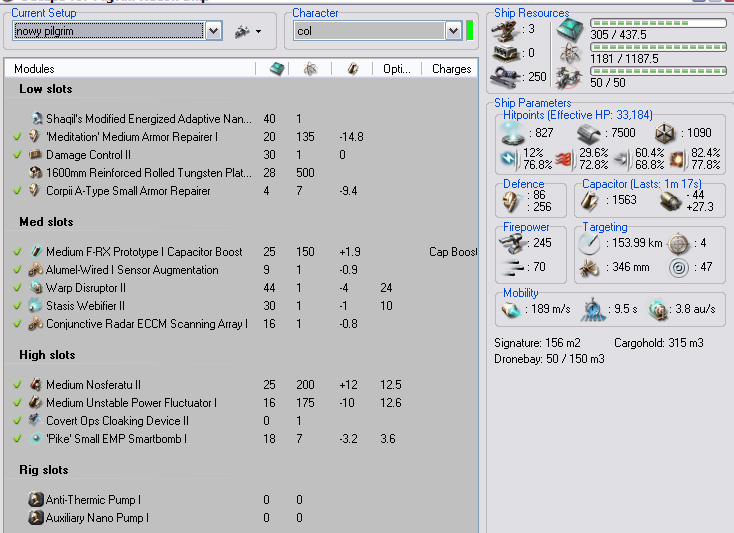This screenshot has height=533, width=734.
Task: Click the Targeting section label
Action: coord(604,227)
